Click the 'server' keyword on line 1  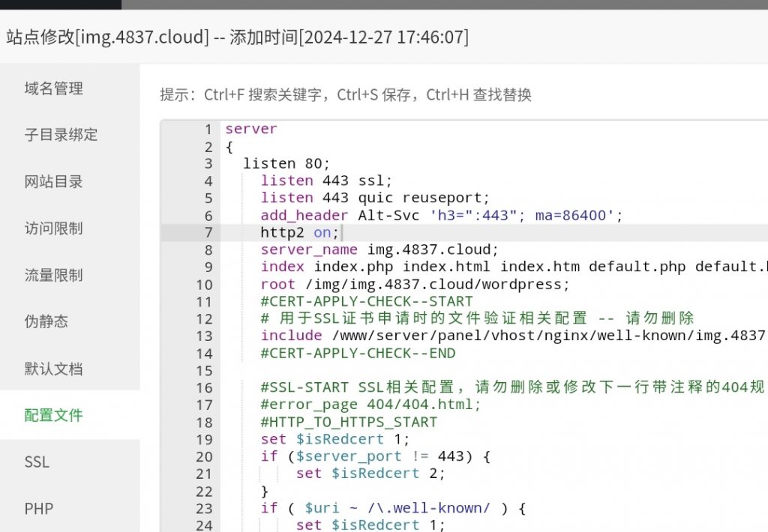point(250,129)
